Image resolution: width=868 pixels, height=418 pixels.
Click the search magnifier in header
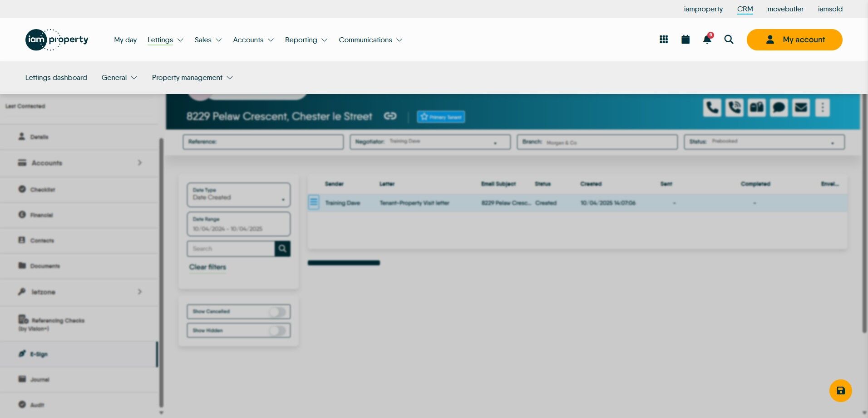click(x=729, y=40)
